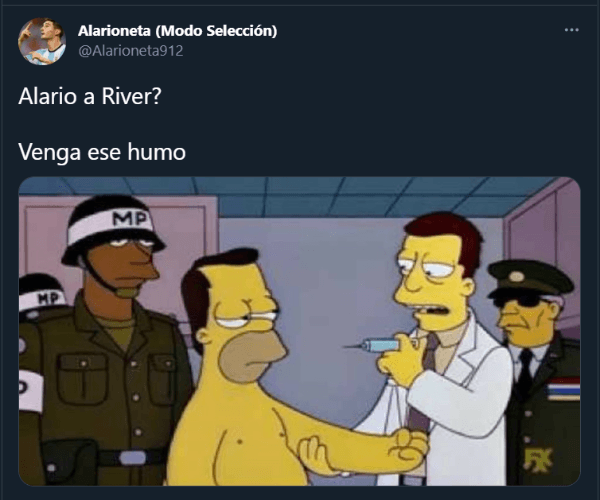Visit the @Alarioneta912 handle link
Screen dimensions: 600x500
(x=130, y=51)
